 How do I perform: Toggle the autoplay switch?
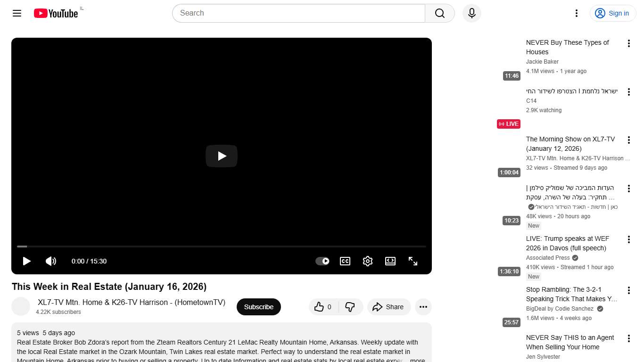[x=322, y=261]
